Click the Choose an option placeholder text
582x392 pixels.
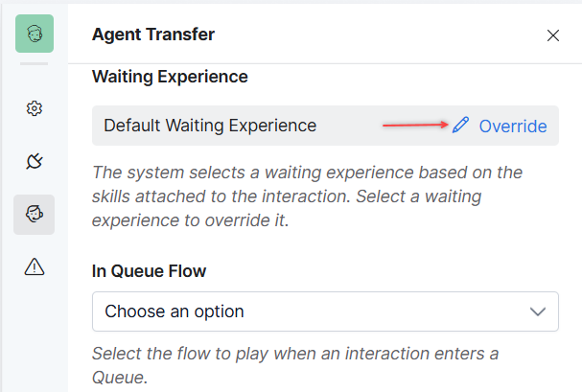click(175, 311)
